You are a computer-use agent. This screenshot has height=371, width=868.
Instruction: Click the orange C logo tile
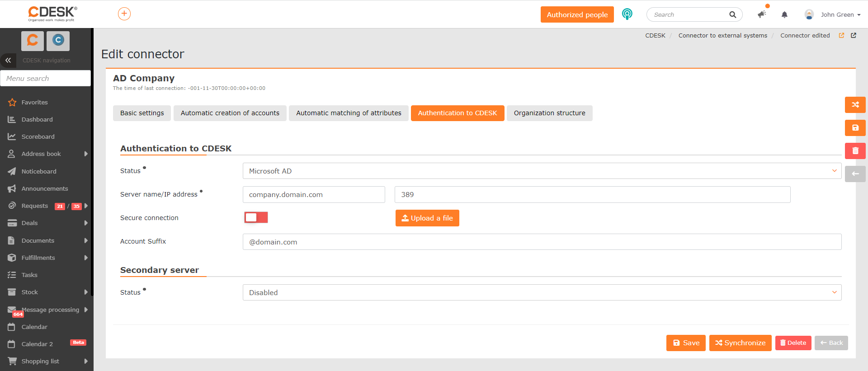tap(33, 41)
